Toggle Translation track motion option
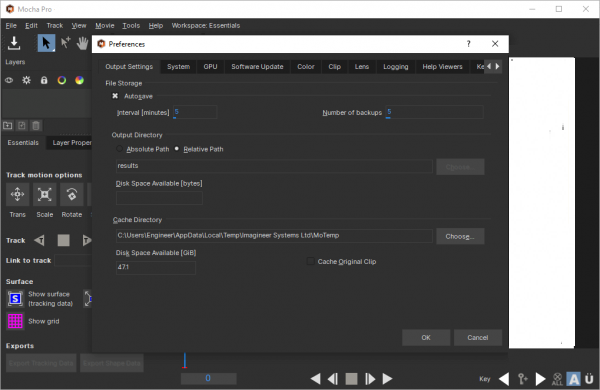Viewport: 600px width, 390px height. (18, 194)
